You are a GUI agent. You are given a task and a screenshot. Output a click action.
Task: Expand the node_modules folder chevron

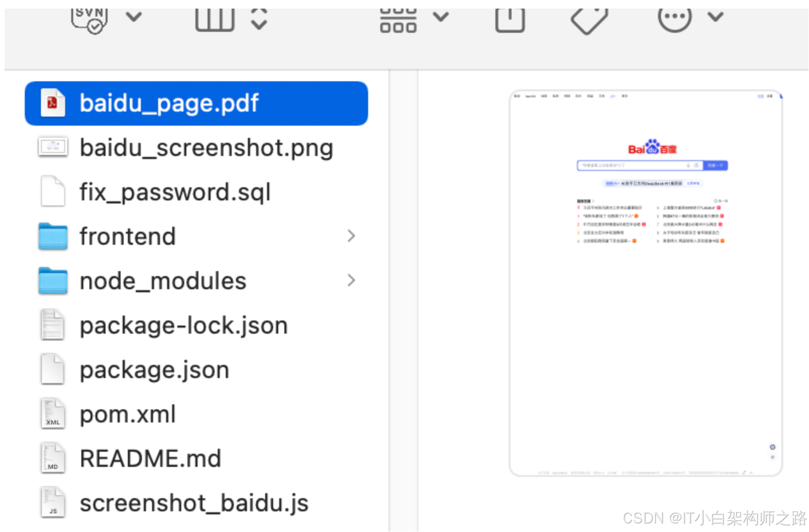[x=351, y=280]
